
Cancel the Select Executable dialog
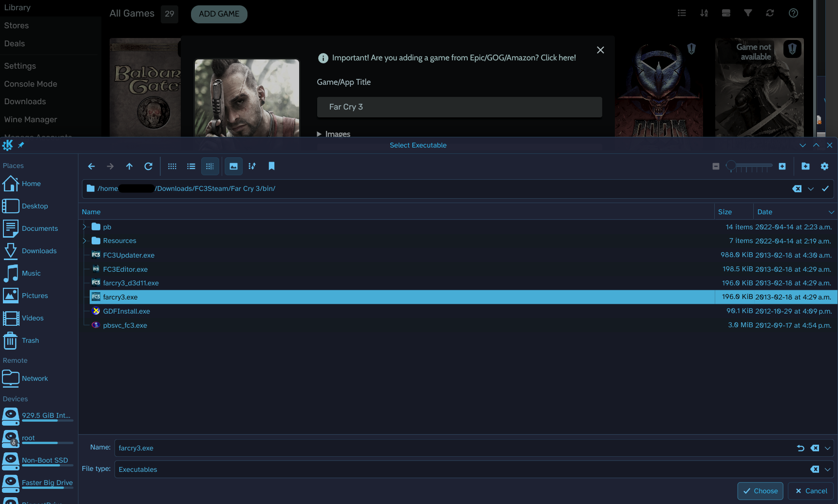pyautogui.click(x=811, y=491)
